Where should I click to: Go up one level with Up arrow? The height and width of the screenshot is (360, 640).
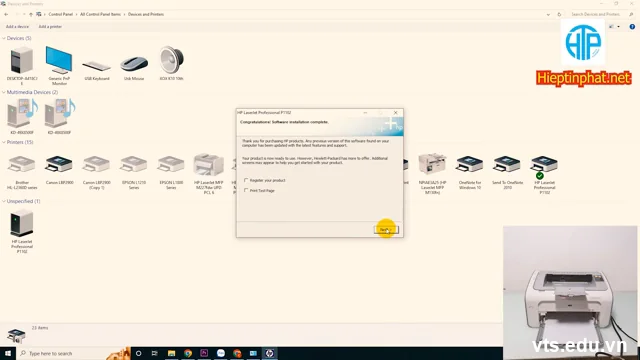(x=31, y=14)
